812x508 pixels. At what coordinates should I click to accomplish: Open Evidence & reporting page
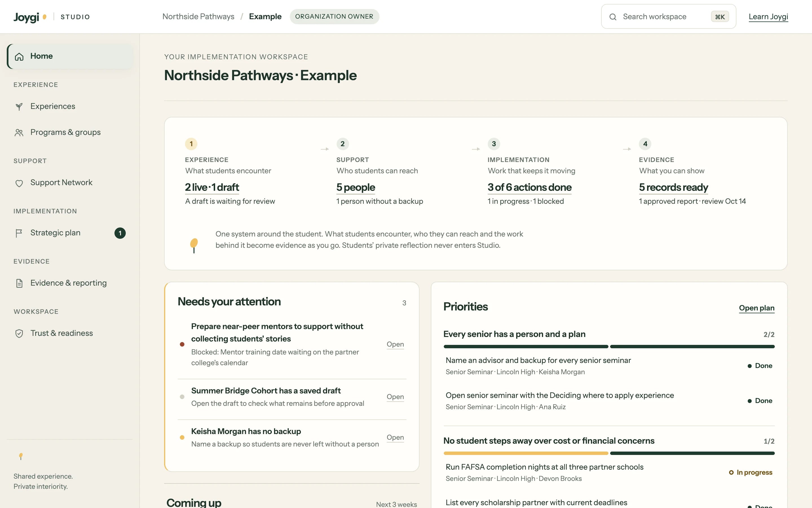tap(70, 283)
